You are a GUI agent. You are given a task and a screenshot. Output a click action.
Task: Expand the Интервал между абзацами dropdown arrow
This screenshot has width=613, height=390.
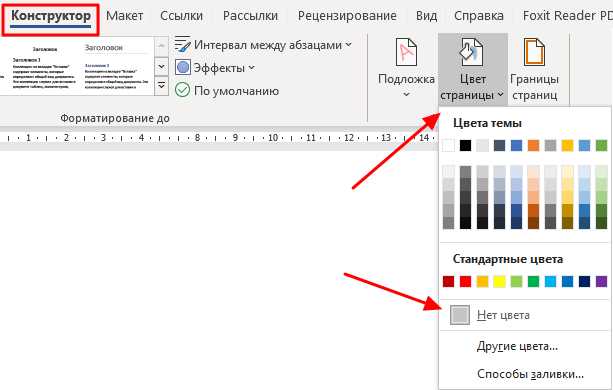[x=348, y=45]
